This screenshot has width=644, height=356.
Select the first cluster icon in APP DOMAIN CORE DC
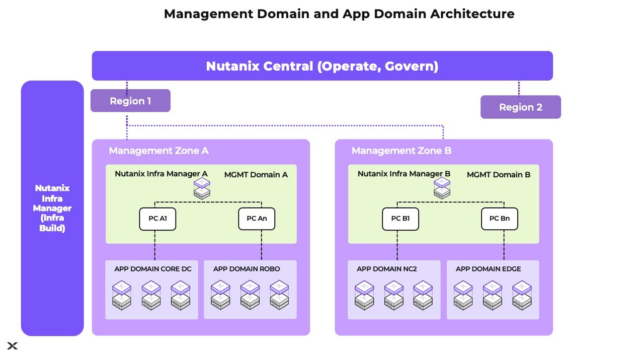122,295
